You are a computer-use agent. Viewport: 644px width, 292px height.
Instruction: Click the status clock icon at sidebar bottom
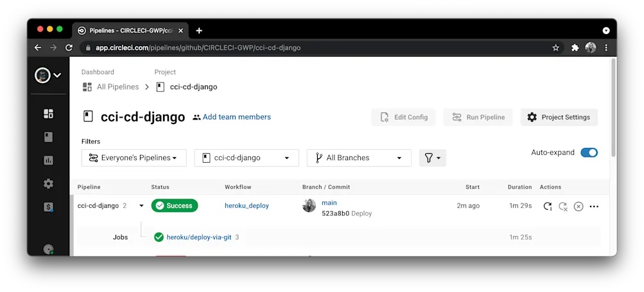(x=48, y=249)
